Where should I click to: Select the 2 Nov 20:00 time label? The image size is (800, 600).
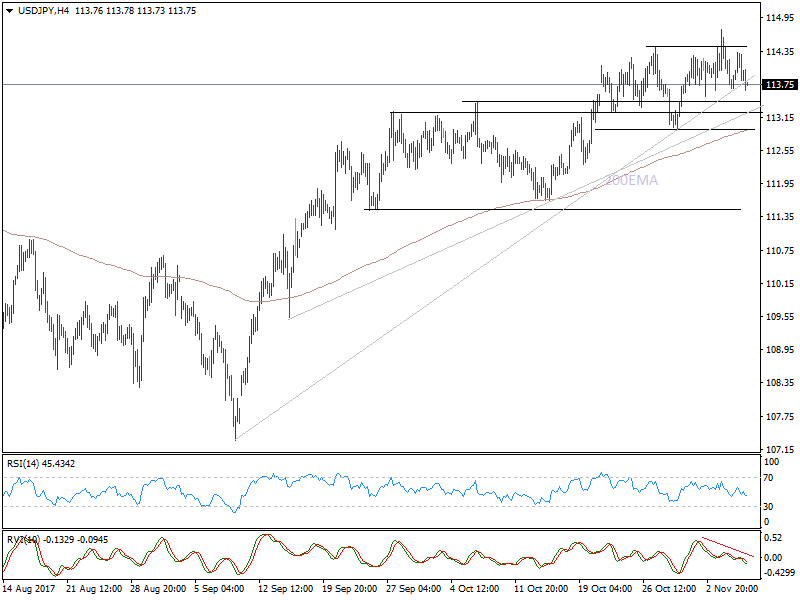pos(732,589)
